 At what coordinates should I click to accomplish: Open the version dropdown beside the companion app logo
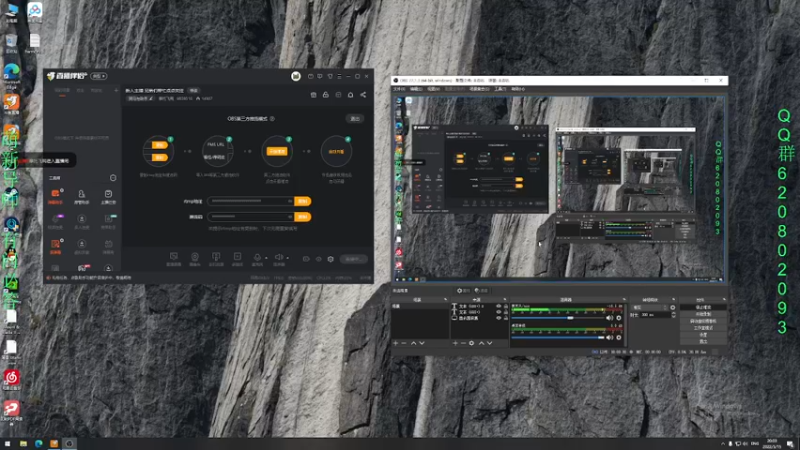click(x=99, y=76)
